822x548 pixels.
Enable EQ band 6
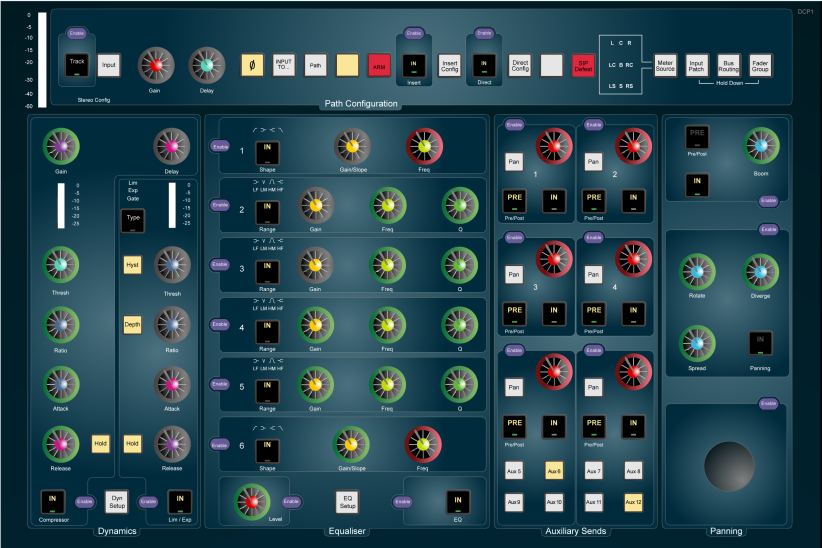pos(219,445)
